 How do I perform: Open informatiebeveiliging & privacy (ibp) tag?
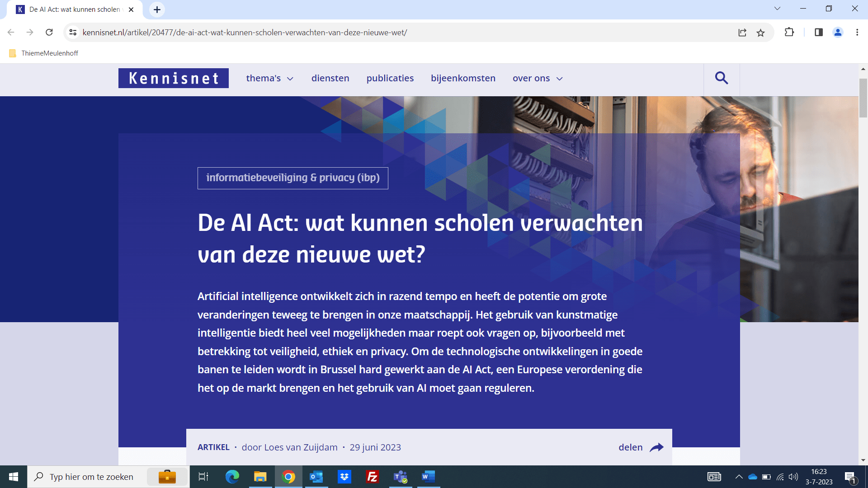coord(293,178)
